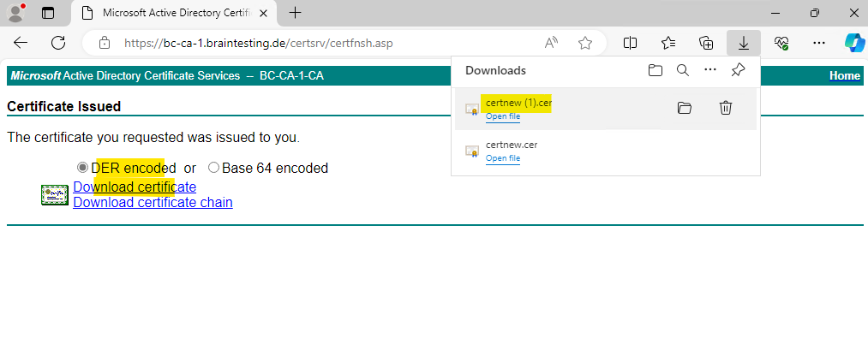Open more options in Downloads panel
The width and height of the screenshot is (868, 356).
tap(710, 70)
